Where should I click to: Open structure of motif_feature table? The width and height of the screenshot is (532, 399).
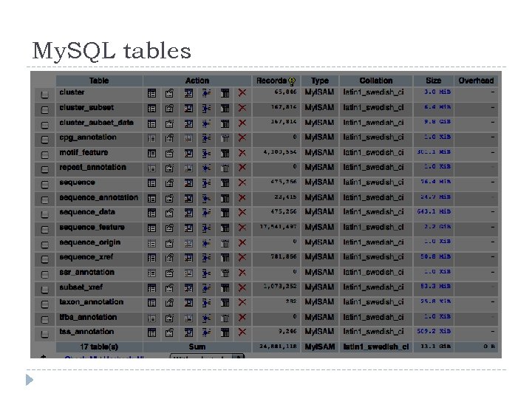click(169, 154)
